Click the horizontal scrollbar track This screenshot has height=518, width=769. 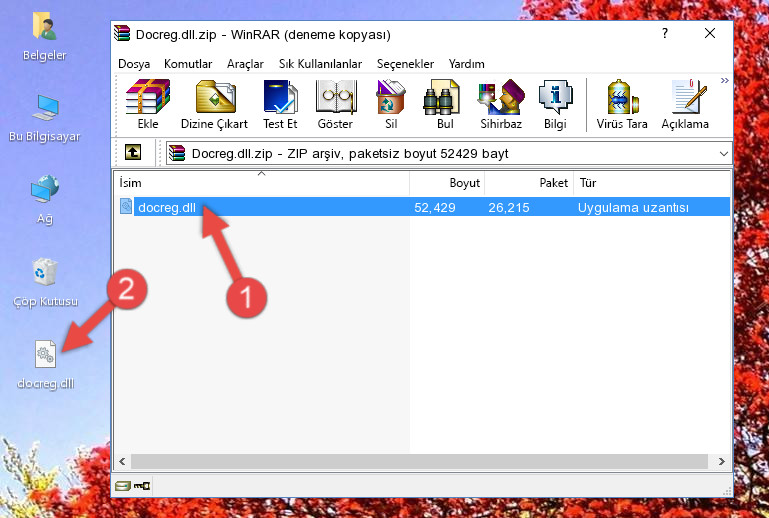pos(419,461)
